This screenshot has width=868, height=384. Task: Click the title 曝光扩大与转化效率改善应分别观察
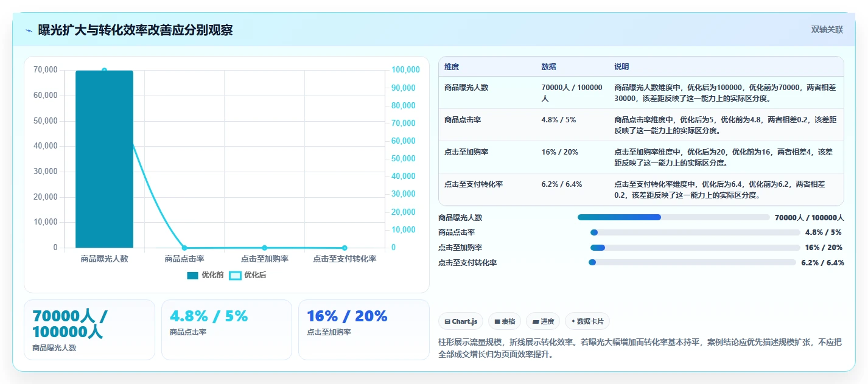135,30
